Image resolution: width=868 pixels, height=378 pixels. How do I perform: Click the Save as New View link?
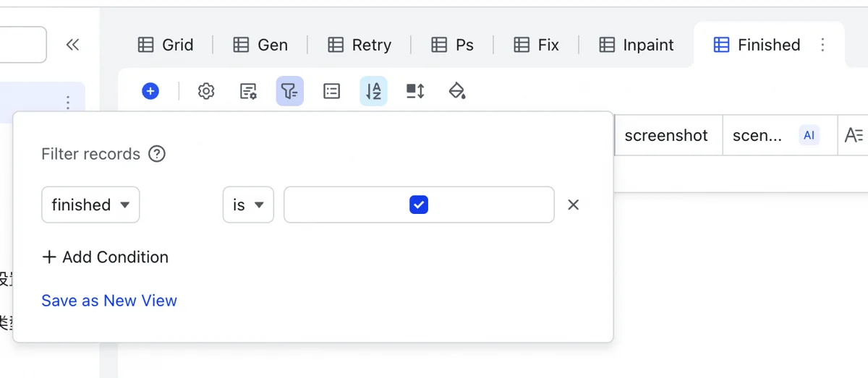tap(109, 301)
